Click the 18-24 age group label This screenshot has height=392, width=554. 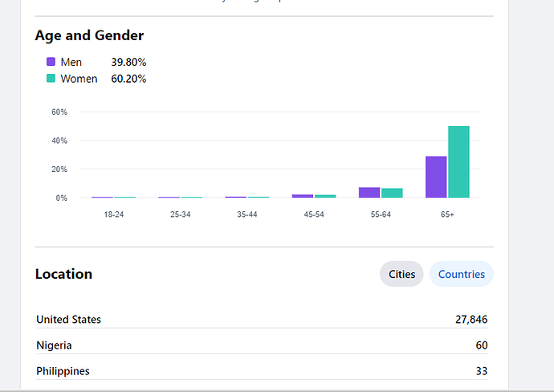(113, 214)
